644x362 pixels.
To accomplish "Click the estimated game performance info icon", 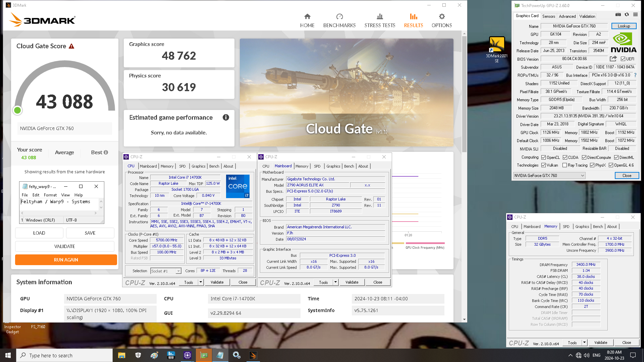I will click(x=226, y=117).
